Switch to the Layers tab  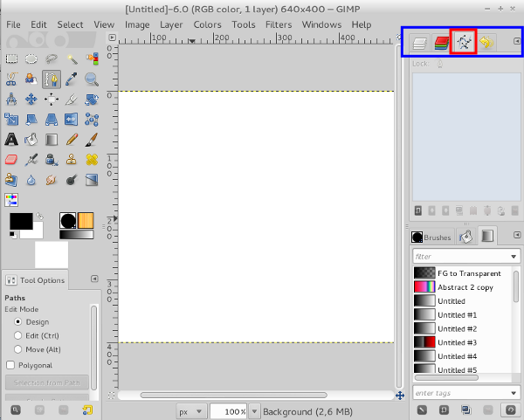click(420, 43)
